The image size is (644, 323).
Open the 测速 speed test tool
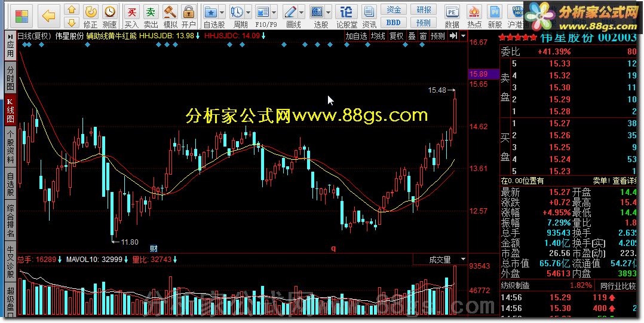tap(110, 17)
